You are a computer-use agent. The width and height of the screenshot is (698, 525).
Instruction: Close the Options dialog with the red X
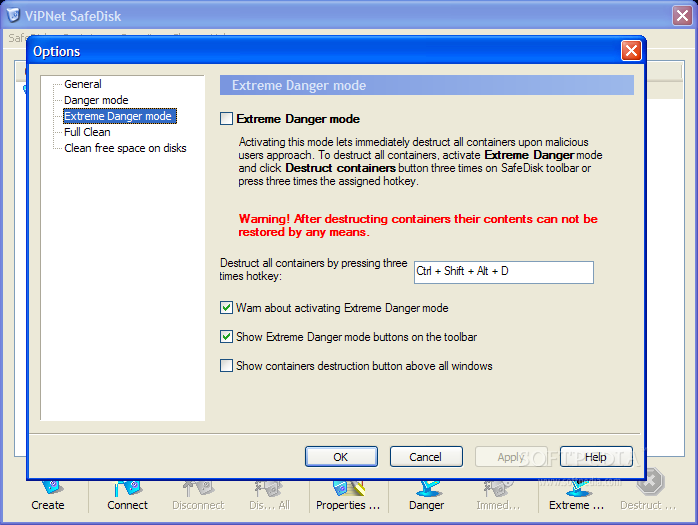[631, 51]
